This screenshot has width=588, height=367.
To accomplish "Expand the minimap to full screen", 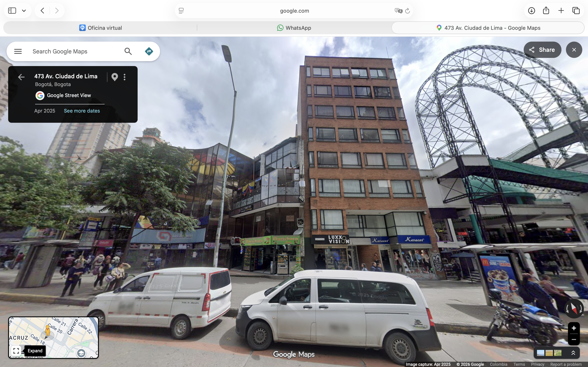I will [16, 351].
